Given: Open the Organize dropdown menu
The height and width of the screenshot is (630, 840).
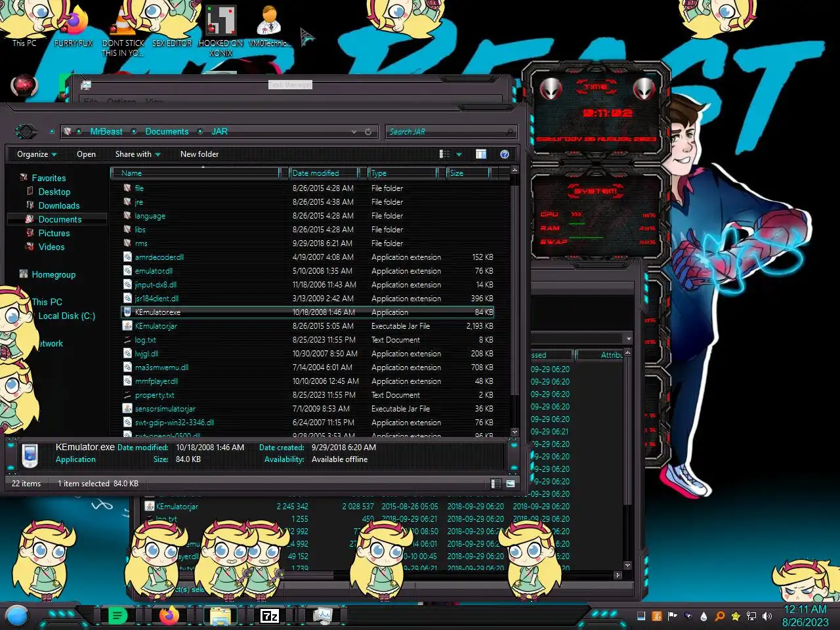Looking at the screenshot, I should click(37, 154).
